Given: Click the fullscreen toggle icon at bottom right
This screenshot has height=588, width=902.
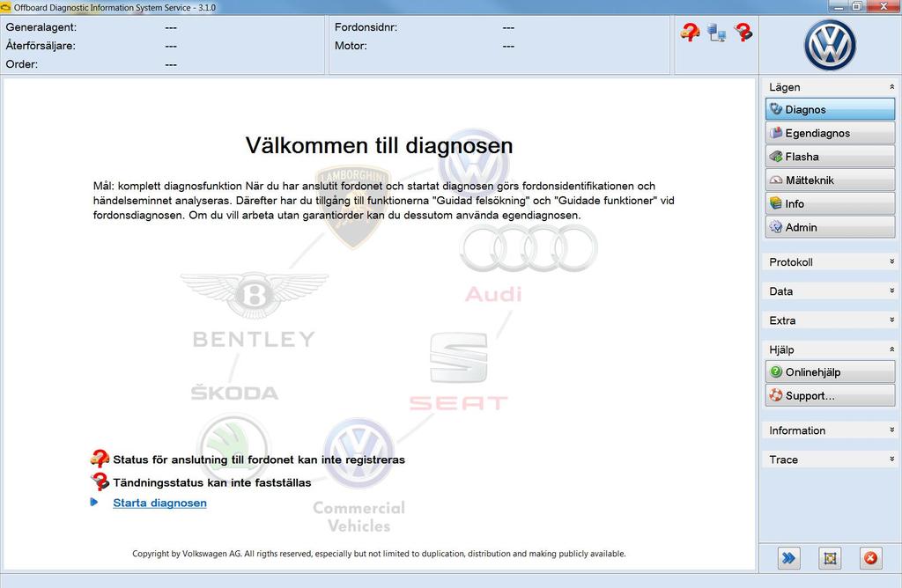Looking at the screenshot, I should point(830,557).
